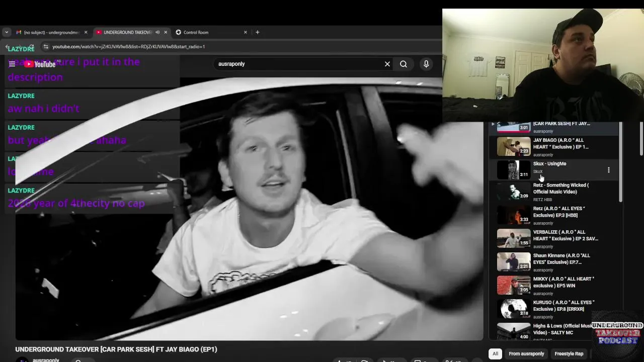The width and height of the screenshot is (644, 362).
Task: Open Retz ALL EYES EP.3 [HBB] thumbnail
Action: 513,215
